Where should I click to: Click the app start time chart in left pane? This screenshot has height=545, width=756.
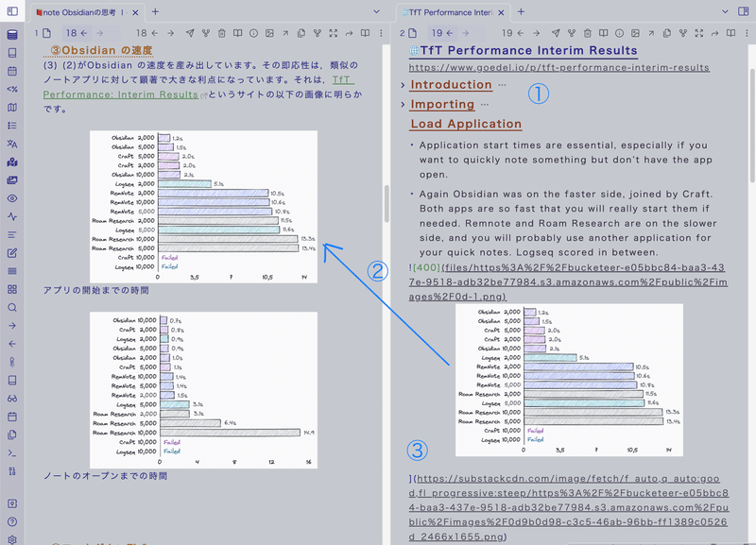click(203, 207)
